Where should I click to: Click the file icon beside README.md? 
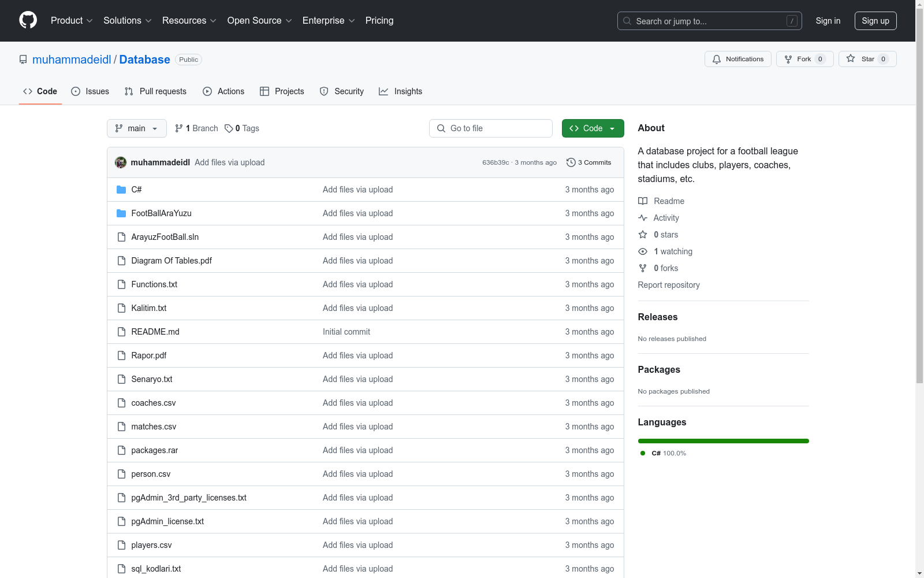click(x=121, y=332)
